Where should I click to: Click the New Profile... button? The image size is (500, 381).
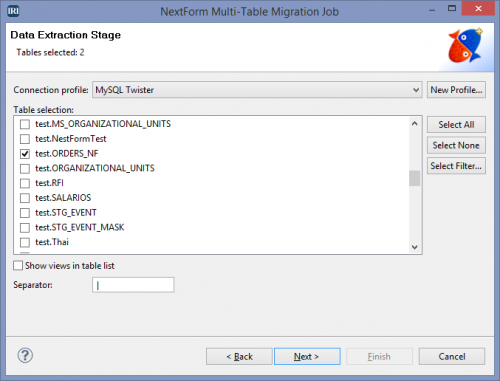(456, 90)
